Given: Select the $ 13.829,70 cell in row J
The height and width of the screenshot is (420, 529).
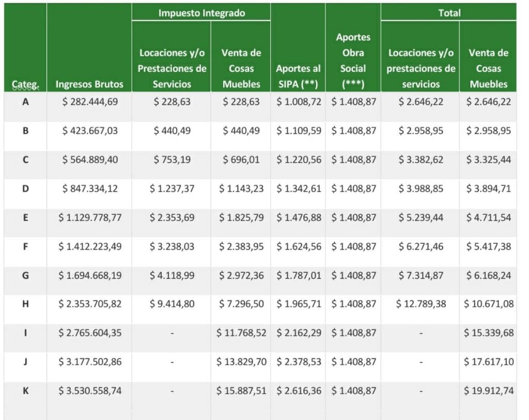Looking at the screenshot, I should point(241,362).
